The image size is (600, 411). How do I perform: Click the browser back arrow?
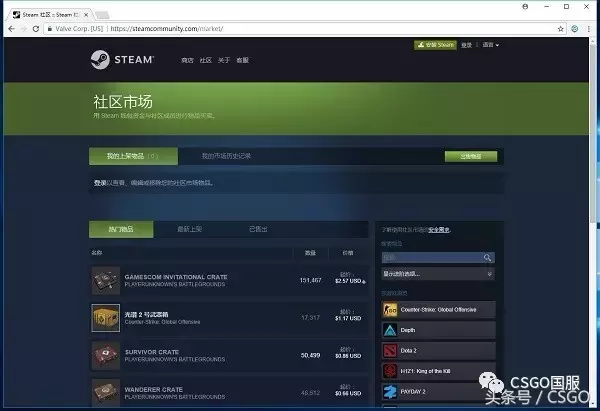[11, 29]
